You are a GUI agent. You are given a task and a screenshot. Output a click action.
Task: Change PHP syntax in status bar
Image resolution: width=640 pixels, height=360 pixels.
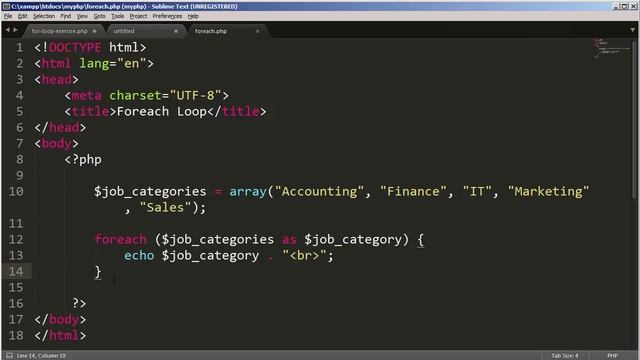point(612,356)
